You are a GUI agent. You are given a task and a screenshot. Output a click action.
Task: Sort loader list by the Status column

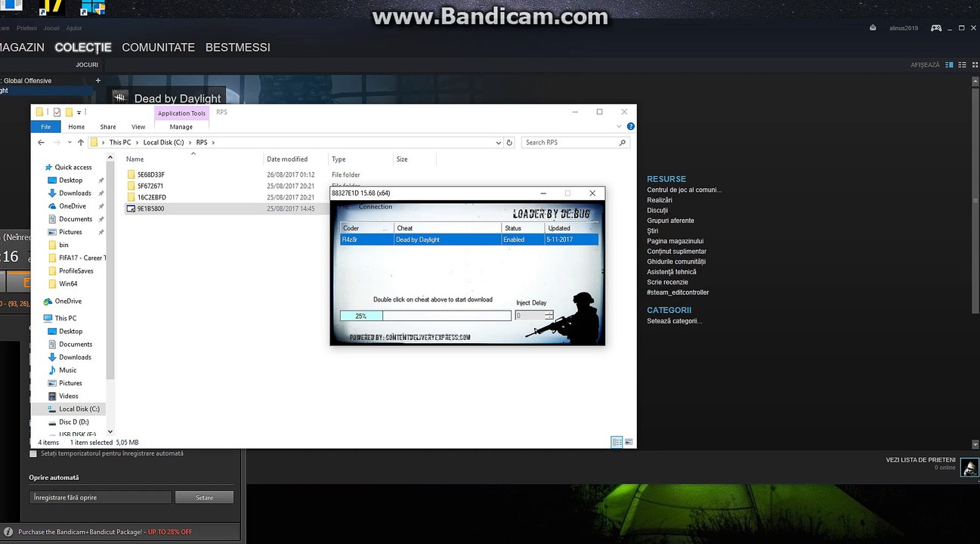(x=523, y=228)
